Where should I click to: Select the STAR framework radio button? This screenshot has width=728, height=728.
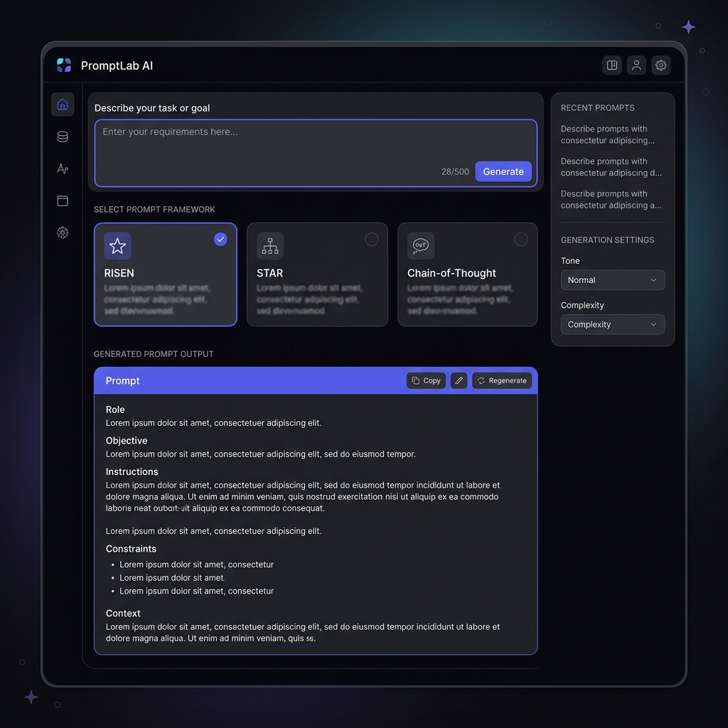pos(372,240)
